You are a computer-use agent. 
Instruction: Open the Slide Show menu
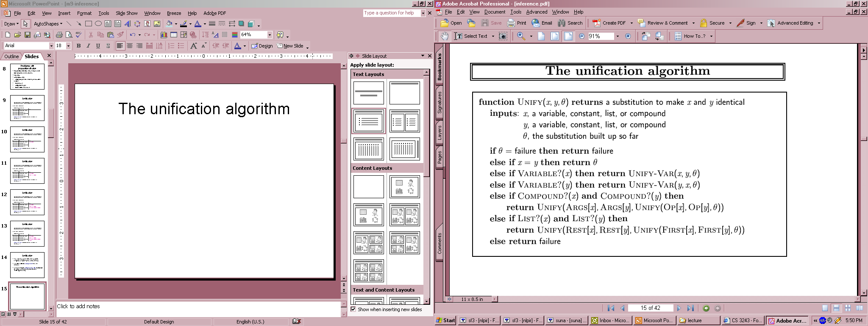[x=126, y=13]
